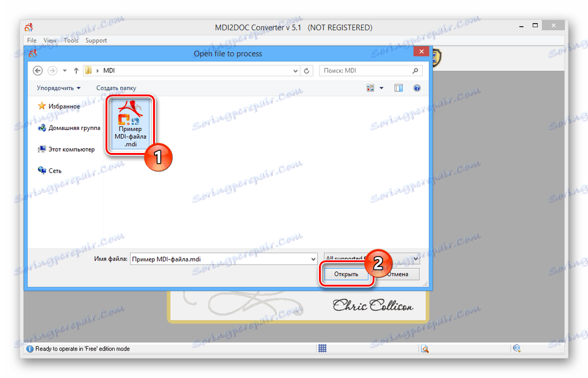Select 'Избранное' in navigation pane
Viewport: 588px width, 378px height.
pyautogui.click(x=59, y=106)
